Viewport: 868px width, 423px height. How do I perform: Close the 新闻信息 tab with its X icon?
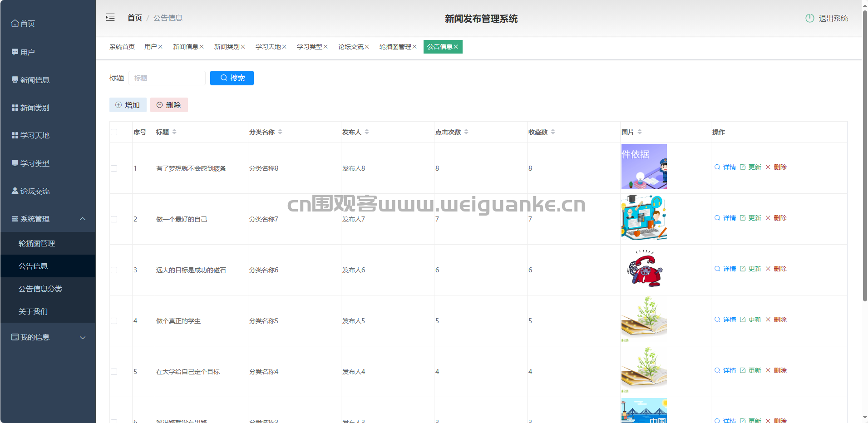point(202,47)
